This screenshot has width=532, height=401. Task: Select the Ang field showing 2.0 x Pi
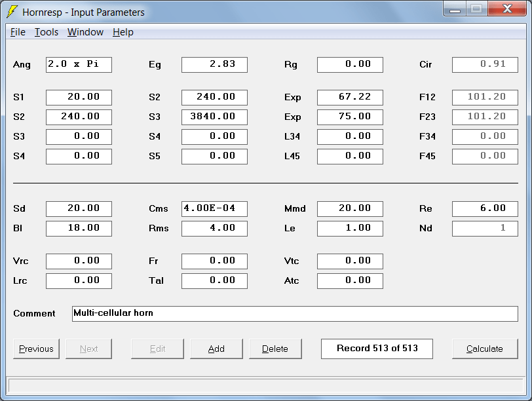click(x=79, y=64)
